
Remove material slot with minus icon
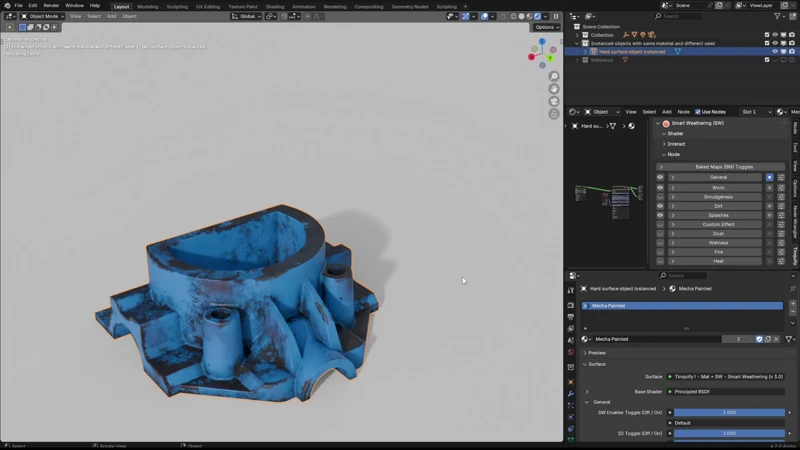(793, 312)
